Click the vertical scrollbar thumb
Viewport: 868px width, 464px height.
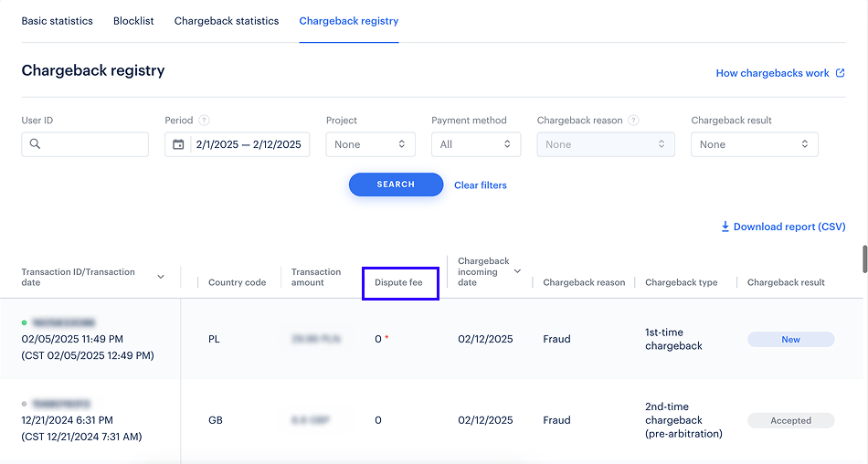(864, 258)
